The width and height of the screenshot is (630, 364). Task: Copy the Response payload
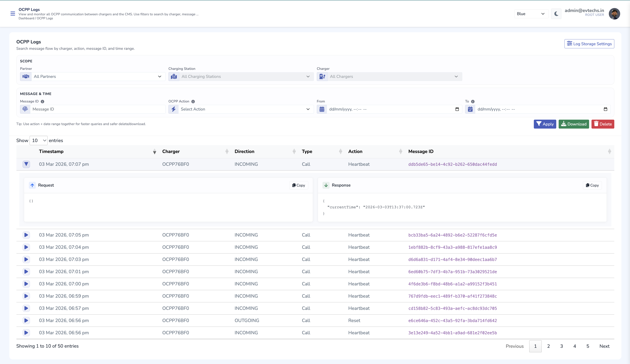[x=592, y=185]
